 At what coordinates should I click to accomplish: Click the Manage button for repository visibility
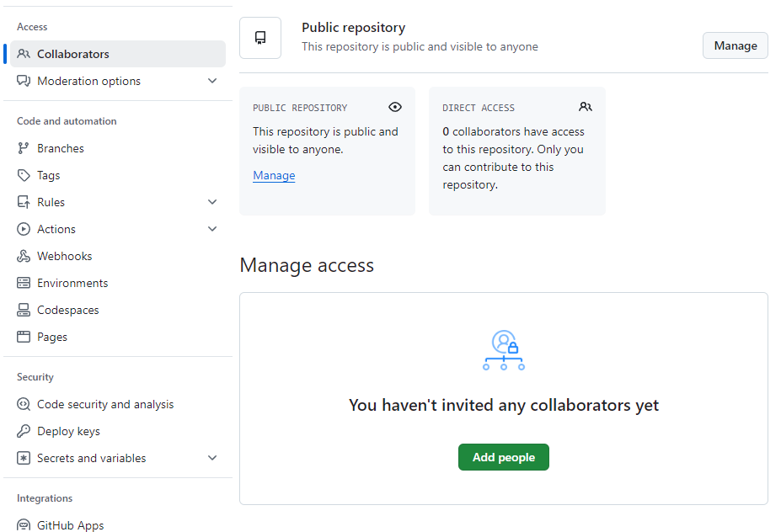pos(736,45)
